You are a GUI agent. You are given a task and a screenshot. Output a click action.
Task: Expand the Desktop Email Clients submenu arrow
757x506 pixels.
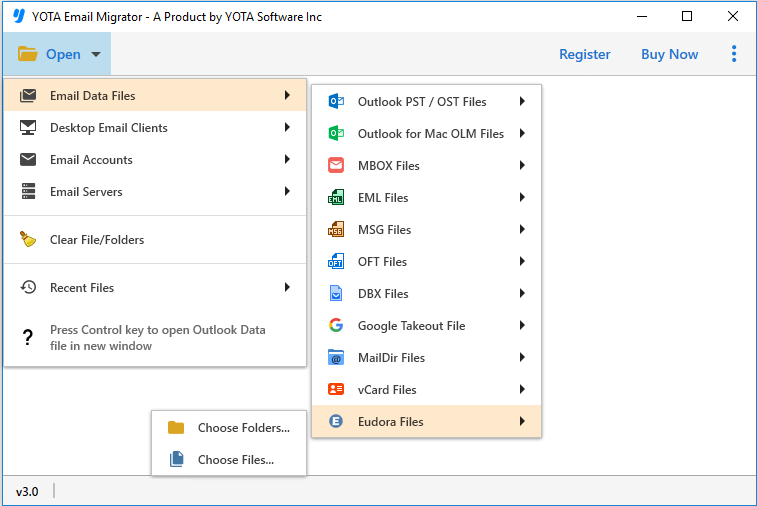tap(287, 127)
